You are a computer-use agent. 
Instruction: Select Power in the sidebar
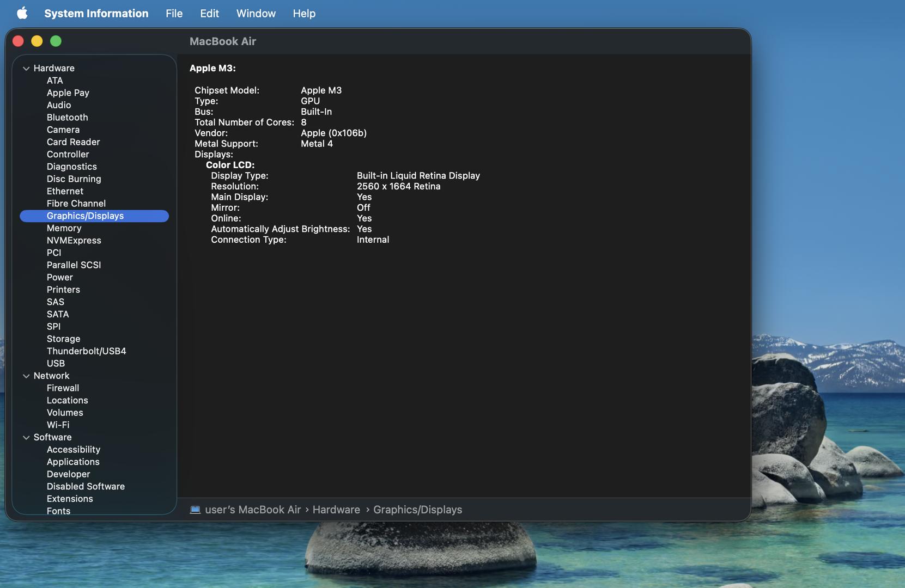click(59, 277)
